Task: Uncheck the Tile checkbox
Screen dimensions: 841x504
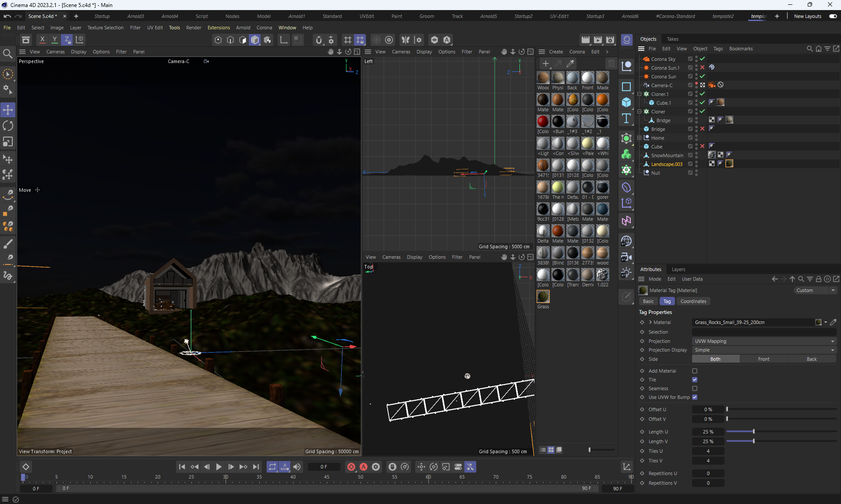Action: 695,380
